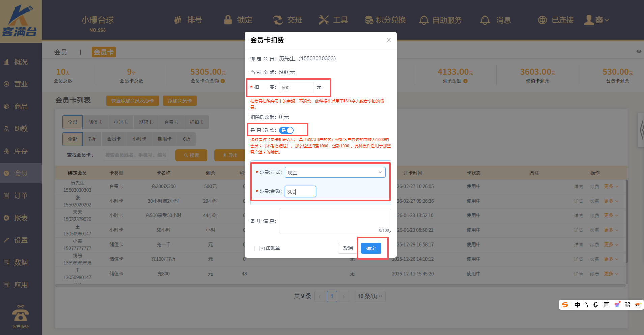Screen dimensions: 644x335
Task: Click the 排号 queue icon in top bar
Action: point(178,20)
